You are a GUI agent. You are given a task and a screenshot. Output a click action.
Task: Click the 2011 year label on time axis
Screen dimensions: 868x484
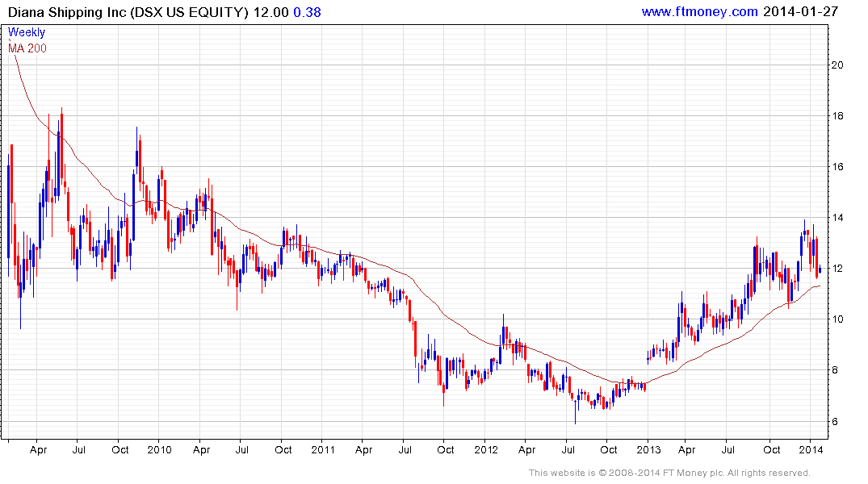[x=323, y=449]
